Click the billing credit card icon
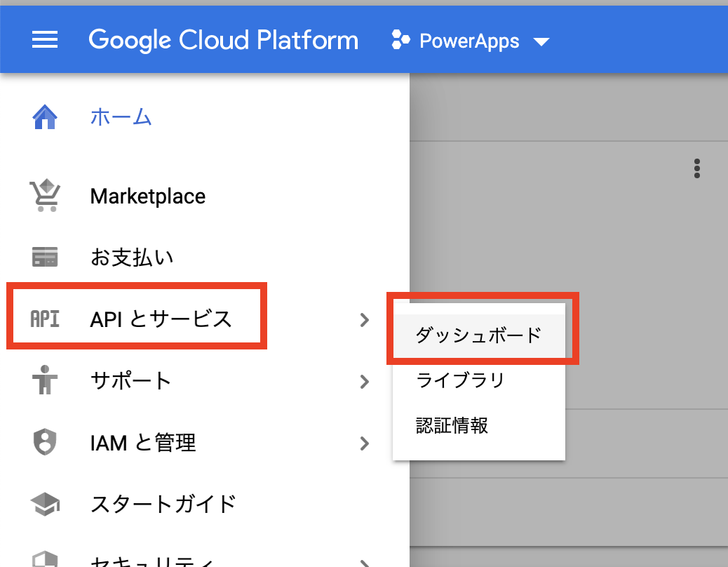Screen dimensions: 728x567 click(x=45, y=257)
